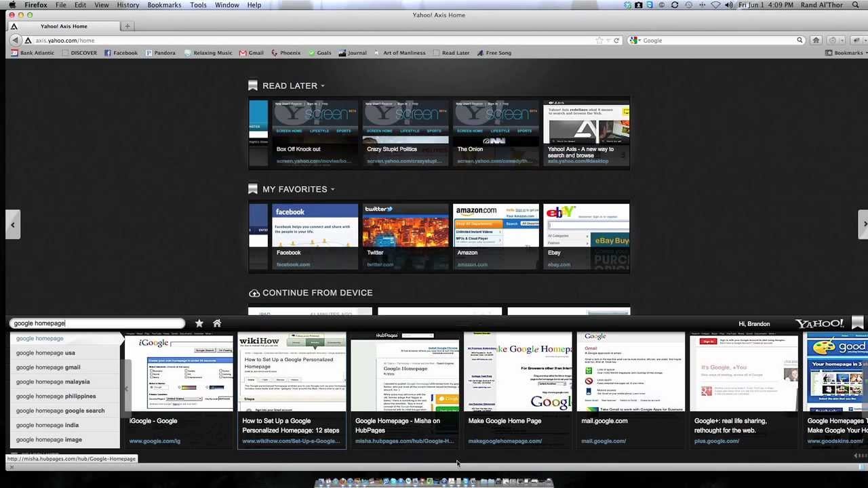Open the Goals bookmark
868x488 pixels.
point(320,53)
